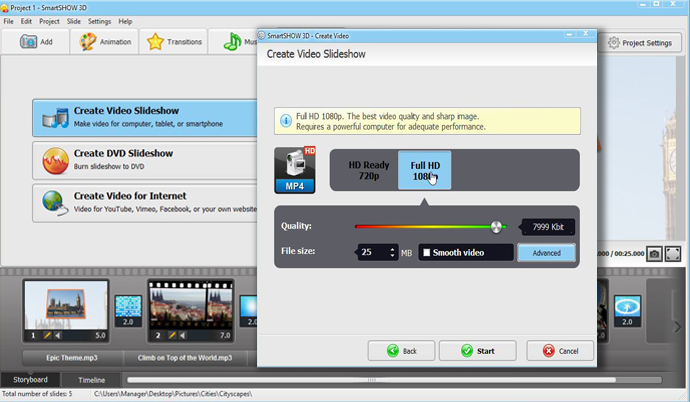The width and height of the screenshot is (690, 402).
Task: Click the File size stepper arrows
Action: pyautogui.click(x=393, y=252)
